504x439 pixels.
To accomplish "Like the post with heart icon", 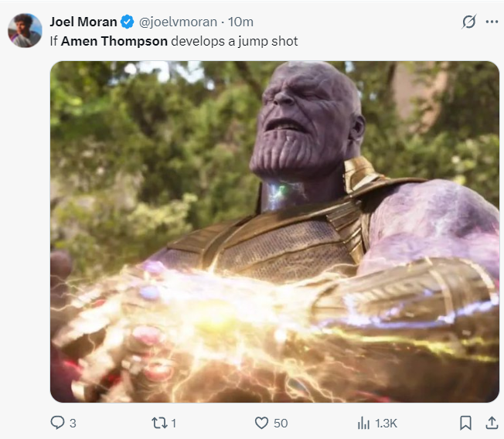I will pyautogui.click(x=261, y=423).
